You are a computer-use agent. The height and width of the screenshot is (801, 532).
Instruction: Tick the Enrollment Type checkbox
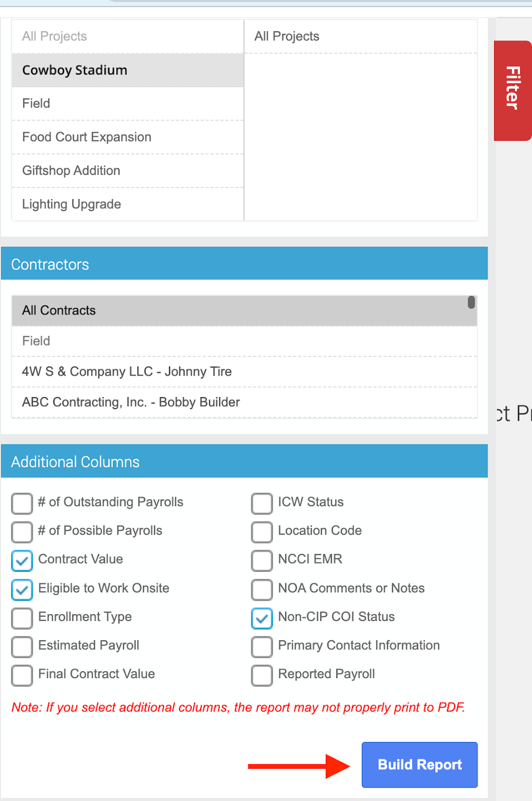[22, 617]
